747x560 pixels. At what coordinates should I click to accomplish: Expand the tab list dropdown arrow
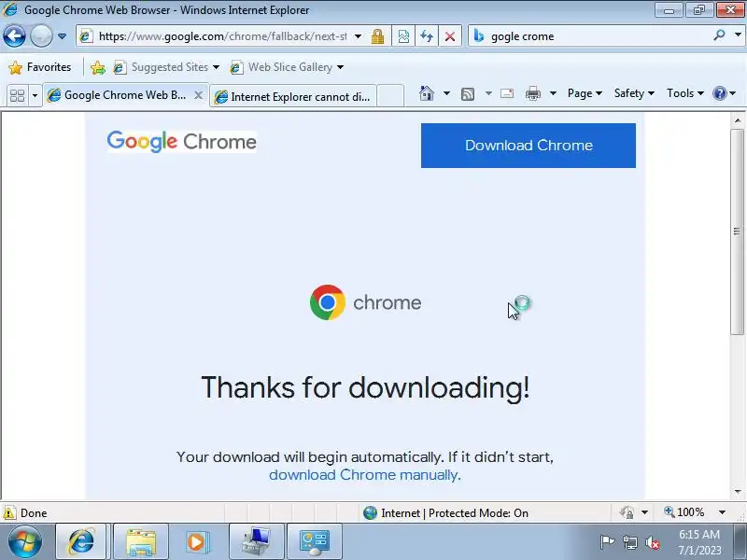[x=35, y=96]
